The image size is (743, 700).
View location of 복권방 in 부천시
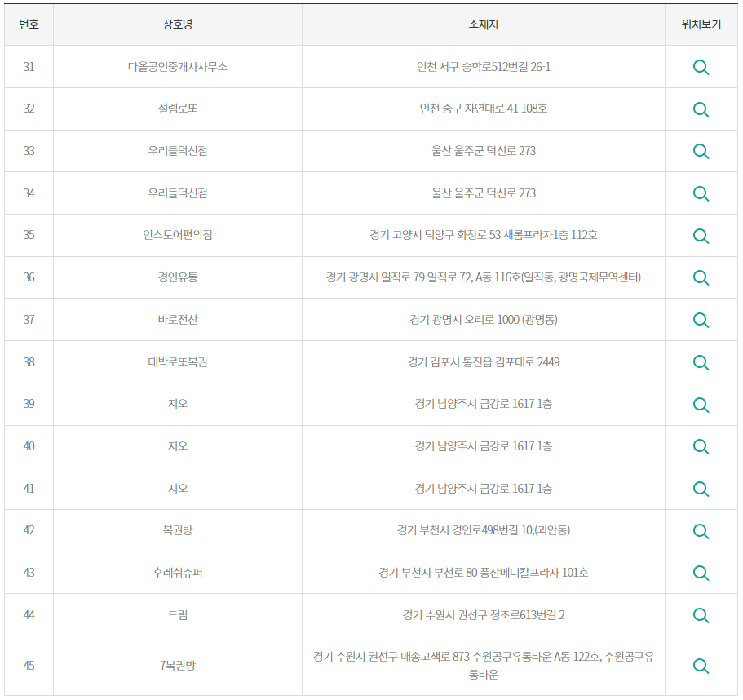click(701, 531)
